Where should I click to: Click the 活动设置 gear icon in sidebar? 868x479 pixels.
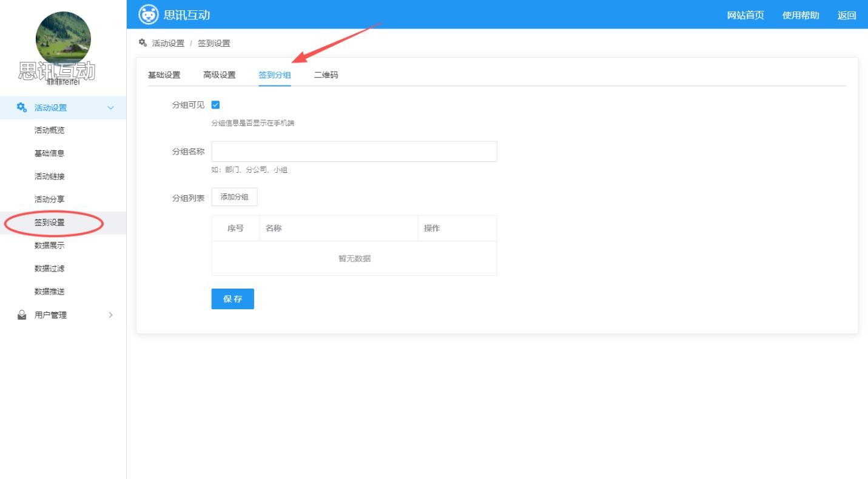(x=22, y=108)
